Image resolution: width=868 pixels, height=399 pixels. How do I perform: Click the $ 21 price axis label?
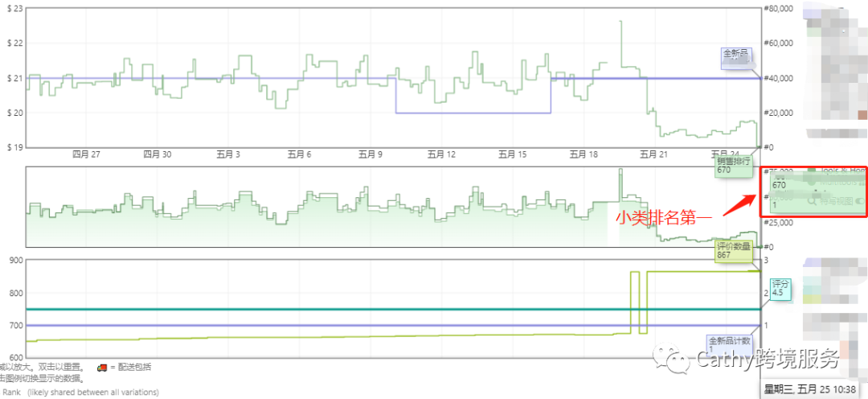[14, 78]
